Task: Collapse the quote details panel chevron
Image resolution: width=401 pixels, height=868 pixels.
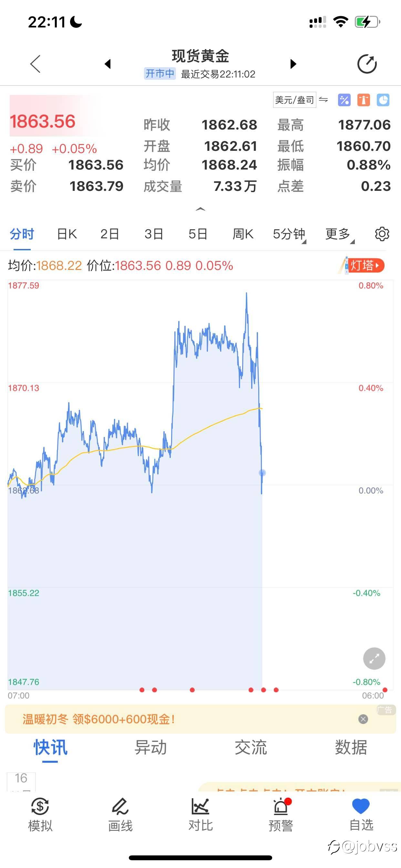Action: (x=200, y=209)
